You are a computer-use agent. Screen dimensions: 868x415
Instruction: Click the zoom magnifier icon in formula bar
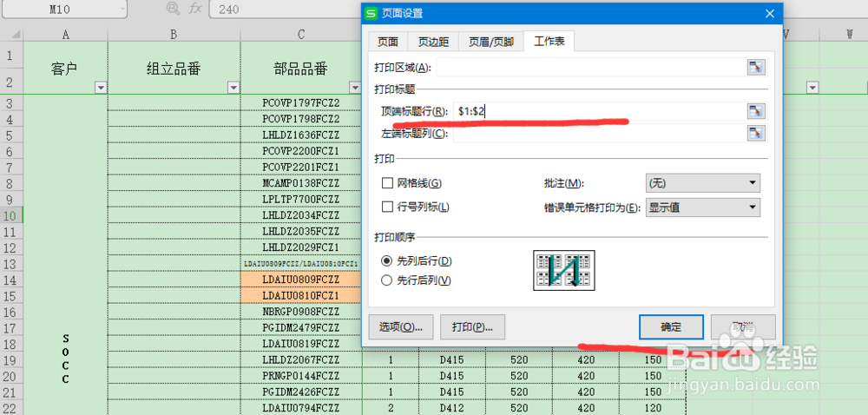pyautogui.click(x=174, y=9)
